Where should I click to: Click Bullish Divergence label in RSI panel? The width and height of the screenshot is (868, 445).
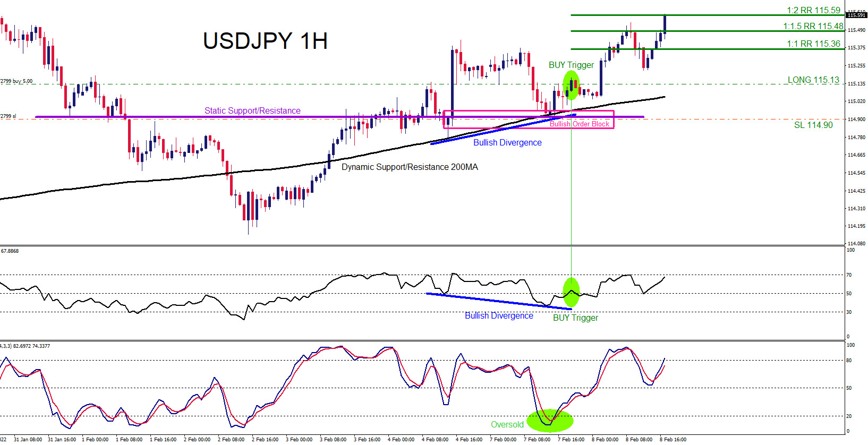click(x=499, y=315)
